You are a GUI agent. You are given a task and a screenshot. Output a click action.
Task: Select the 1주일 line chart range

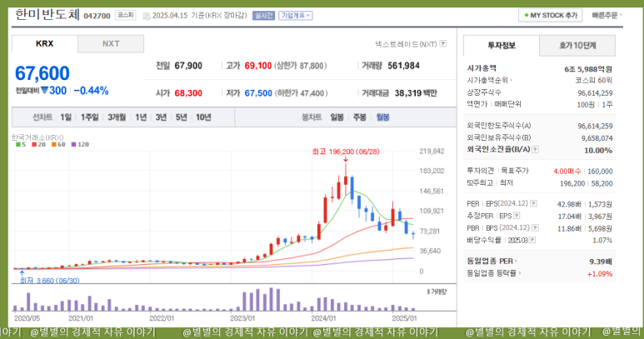point(89,117)
